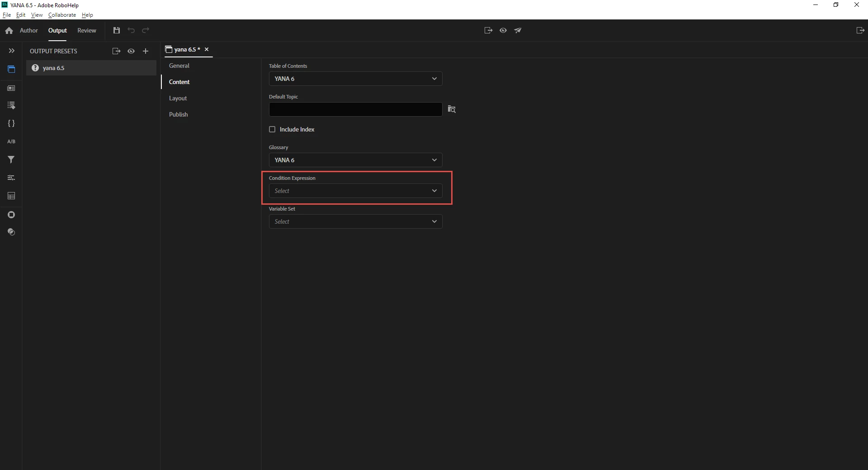
Task: Open the bottom sidebar icon
Action: pyautogui.click(x=11, y=232)
